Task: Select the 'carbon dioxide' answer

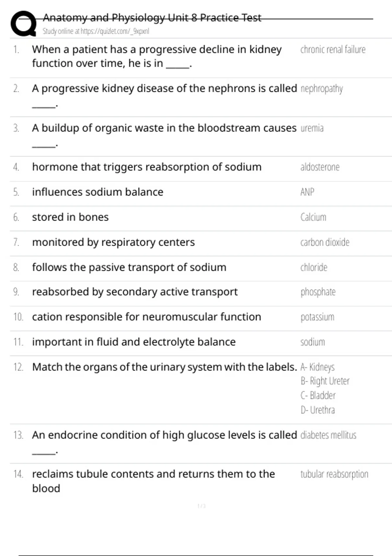Action: (325, 242)
